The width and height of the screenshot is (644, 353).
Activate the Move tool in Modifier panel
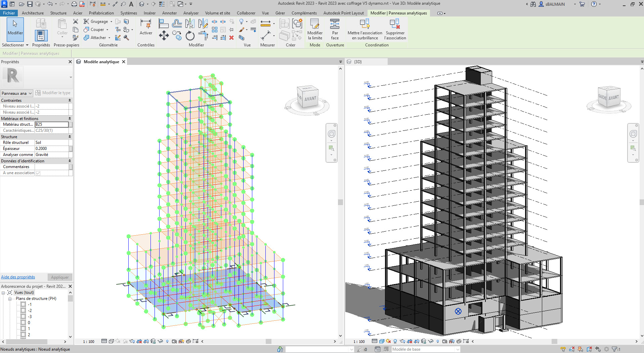click(x=164, y=36)
